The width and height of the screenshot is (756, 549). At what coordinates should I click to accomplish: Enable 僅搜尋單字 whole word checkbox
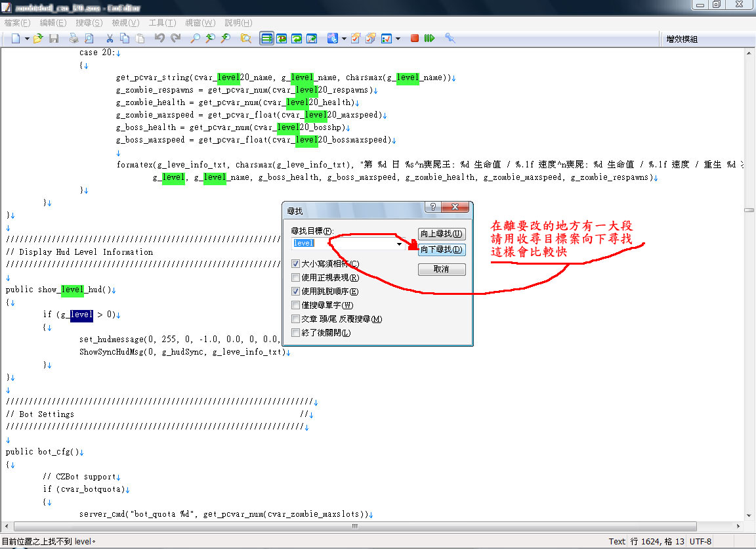point(295,305)
